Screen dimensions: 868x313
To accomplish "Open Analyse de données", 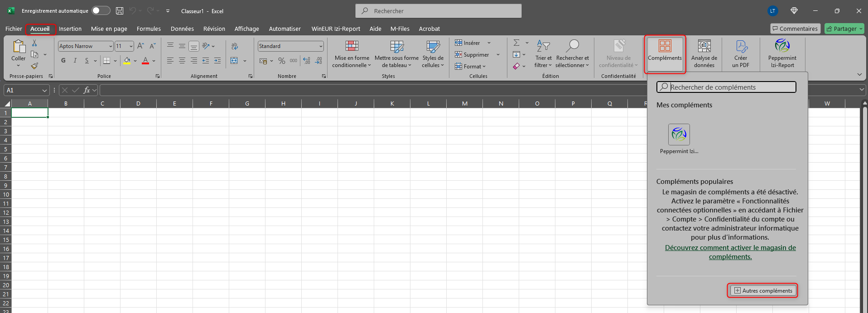I will (704, 53).
